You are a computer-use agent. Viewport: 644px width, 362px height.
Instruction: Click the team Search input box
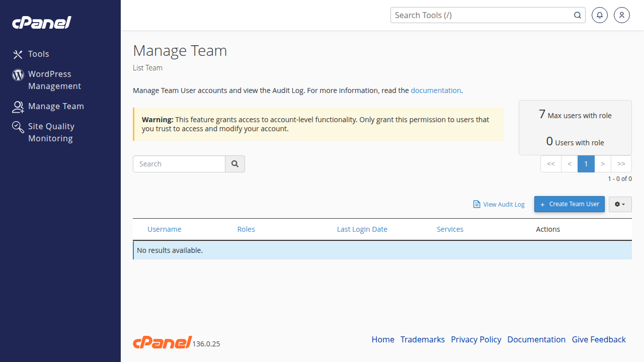179,164
